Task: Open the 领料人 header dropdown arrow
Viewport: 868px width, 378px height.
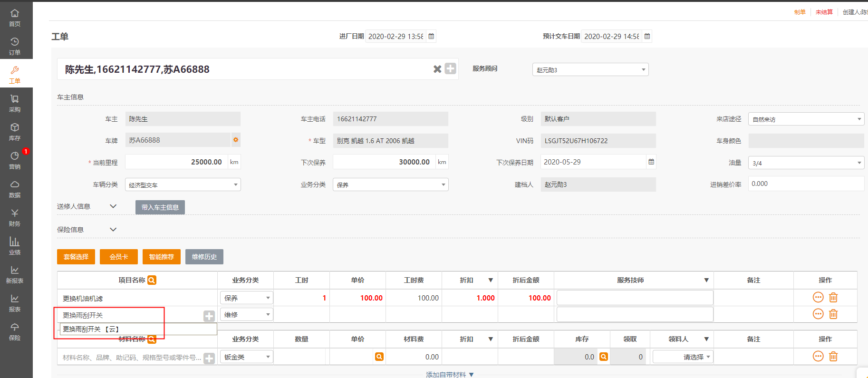Action: tap(706, 339)
